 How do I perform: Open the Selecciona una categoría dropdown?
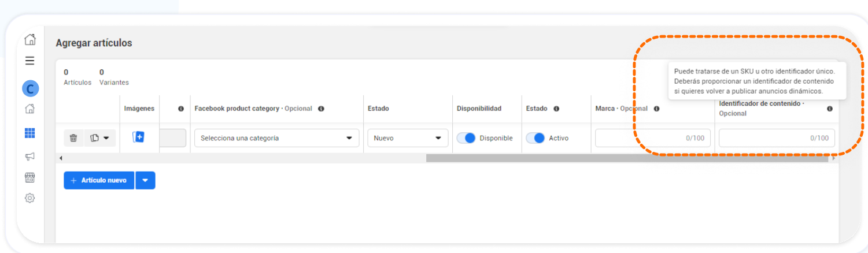point(276,138)
